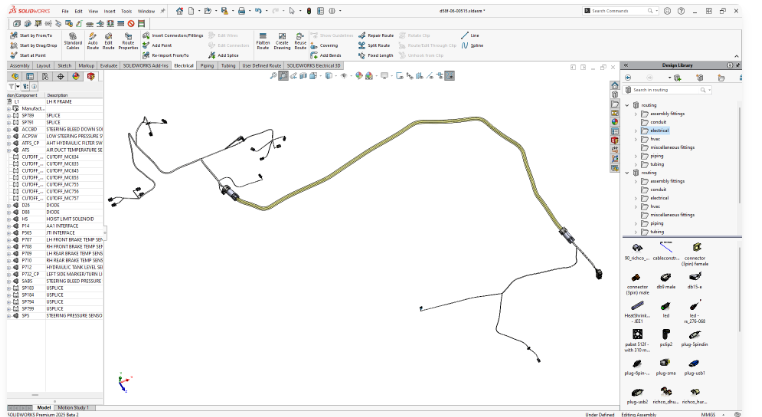Click the Search in routing field
The image size is (762, 417).
665,90
